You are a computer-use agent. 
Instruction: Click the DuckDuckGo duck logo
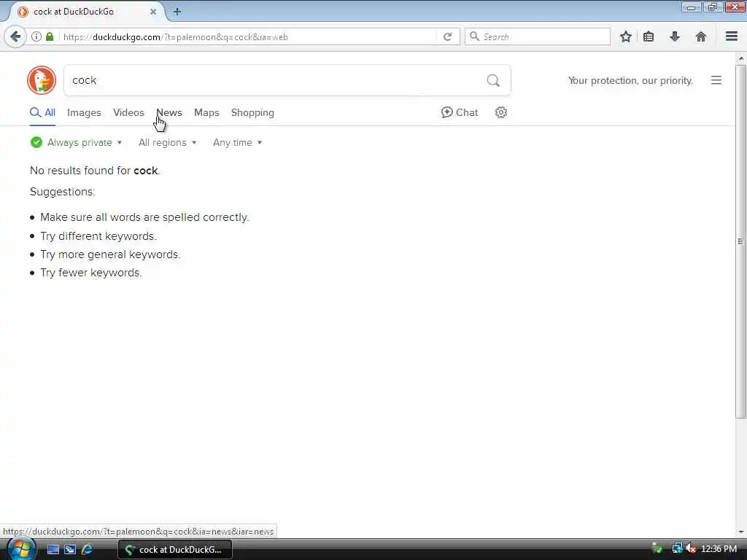(42, 80)
